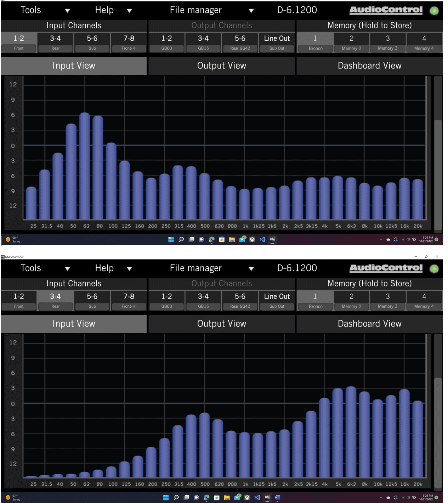Switch to Output View tab in upper window

pos(222,66)
